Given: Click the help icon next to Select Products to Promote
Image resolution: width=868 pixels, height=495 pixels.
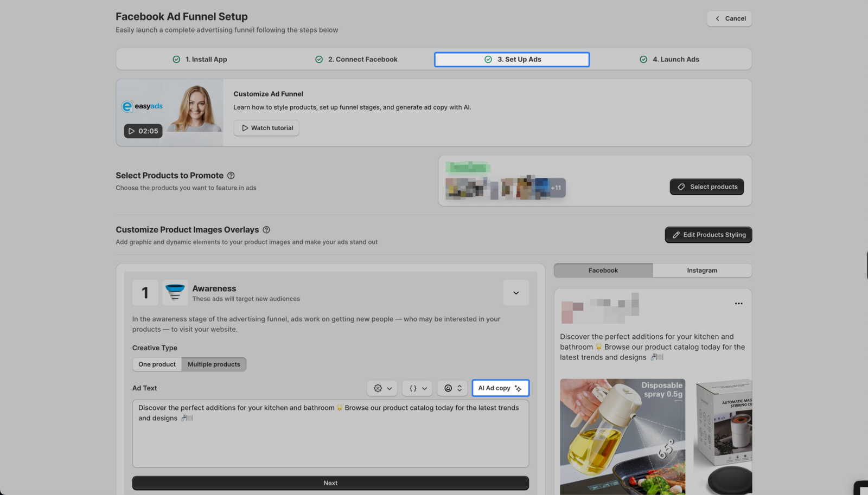Looking at the screenshot, I should click(231, 175).
